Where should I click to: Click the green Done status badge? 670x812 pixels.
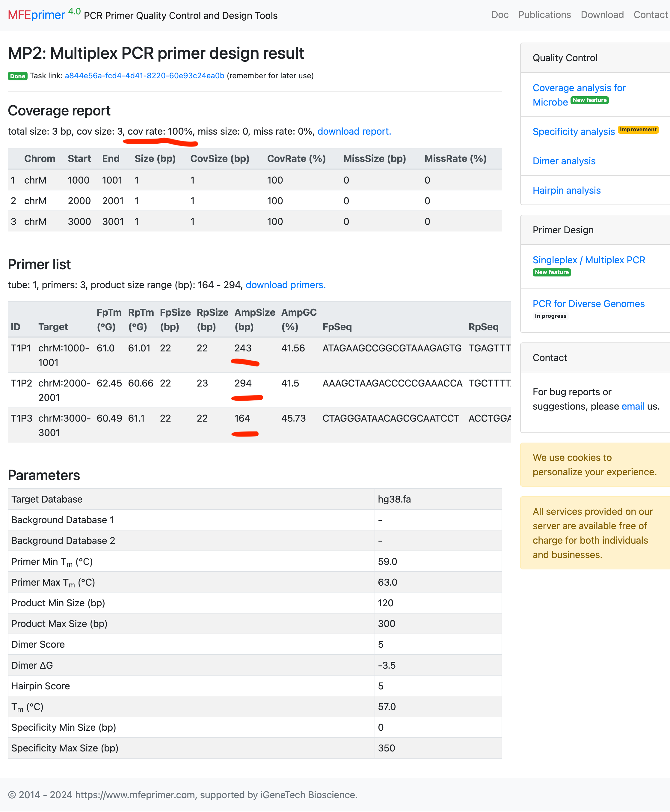point(17,76)
